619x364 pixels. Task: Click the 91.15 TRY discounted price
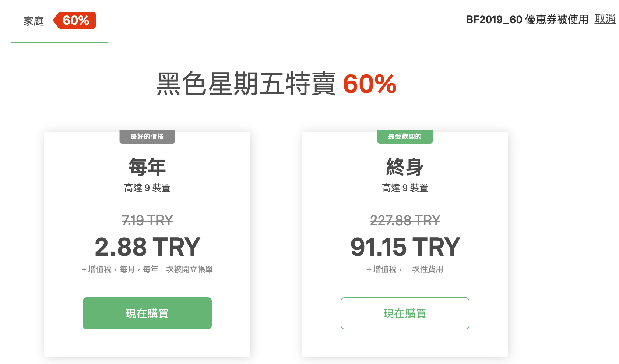405,247
